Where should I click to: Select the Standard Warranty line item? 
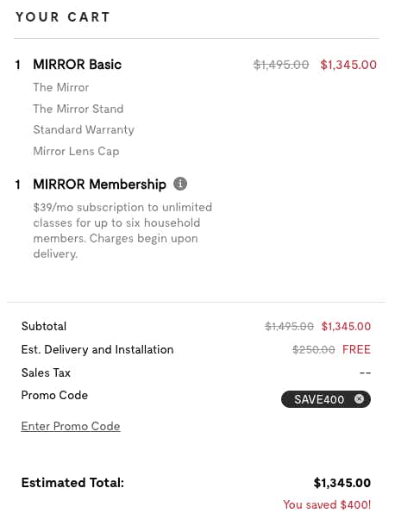[x=84, y=130]
